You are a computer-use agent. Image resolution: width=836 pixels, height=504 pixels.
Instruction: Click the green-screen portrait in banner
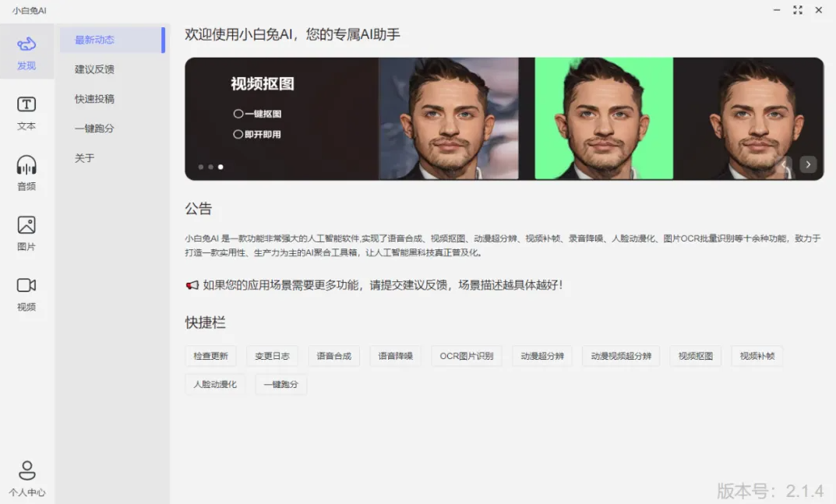(x=604, y=118)
